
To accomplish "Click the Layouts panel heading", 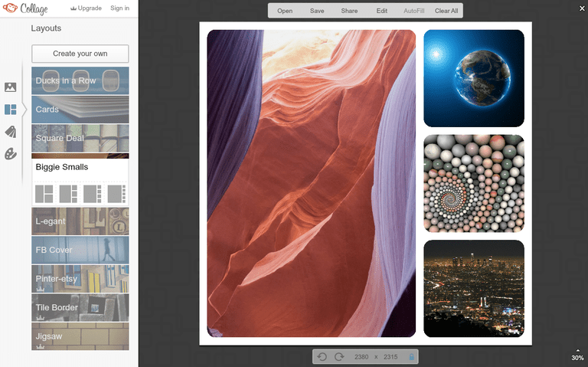I will (46, 28).
